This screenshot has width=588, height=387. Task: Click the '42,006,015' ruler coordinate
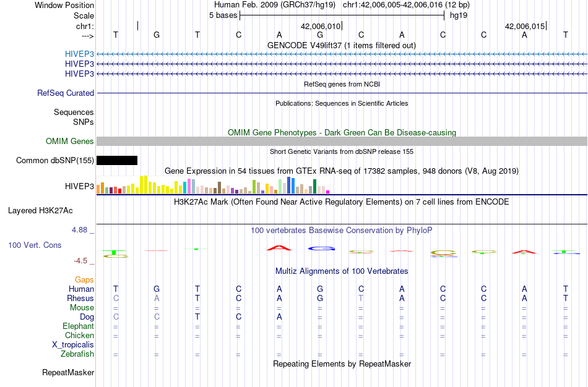[525, 27]
